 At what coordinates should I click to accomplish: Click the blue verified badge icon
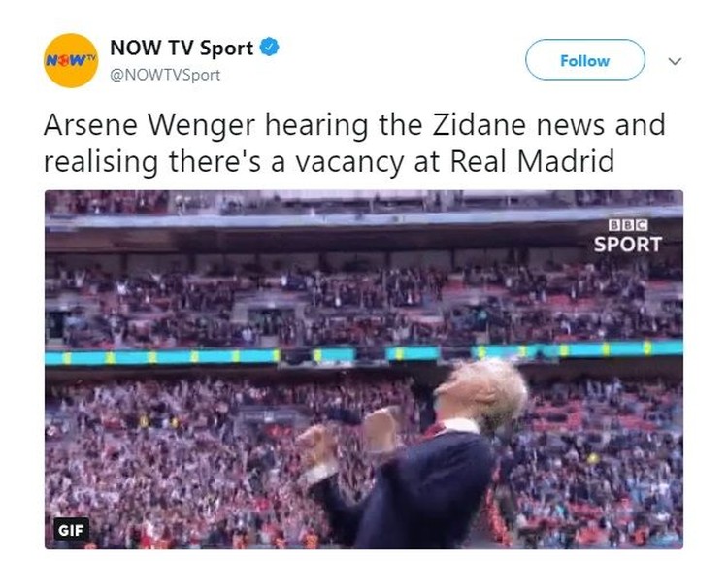pyautogui.click(x=269, y=48)
